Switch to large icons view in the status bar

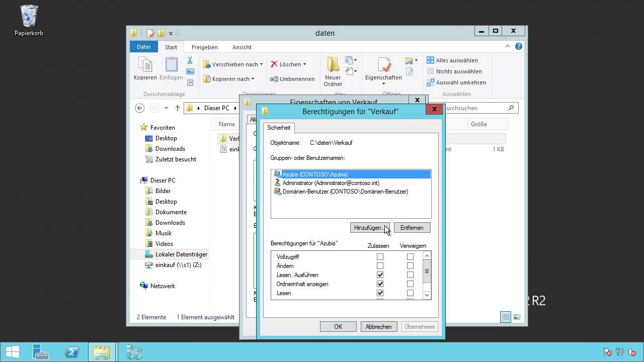(517, 317)
